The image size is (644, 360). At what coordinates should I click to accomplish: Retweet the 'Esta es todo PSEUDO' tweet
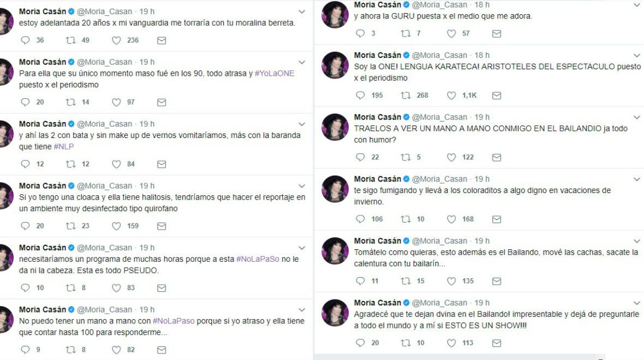tap(70, 288)
